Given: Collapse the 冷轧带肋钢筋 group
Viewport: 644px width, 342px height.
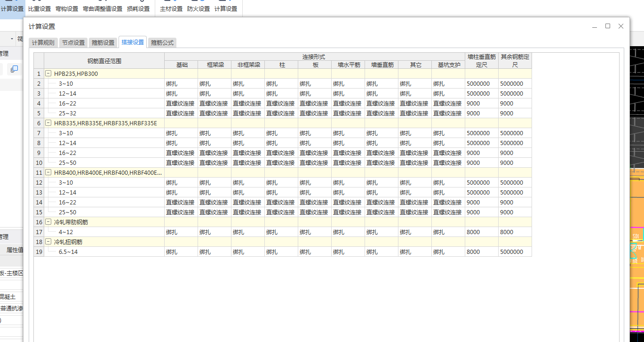Looking at the screenshot, I should (48, 222).
